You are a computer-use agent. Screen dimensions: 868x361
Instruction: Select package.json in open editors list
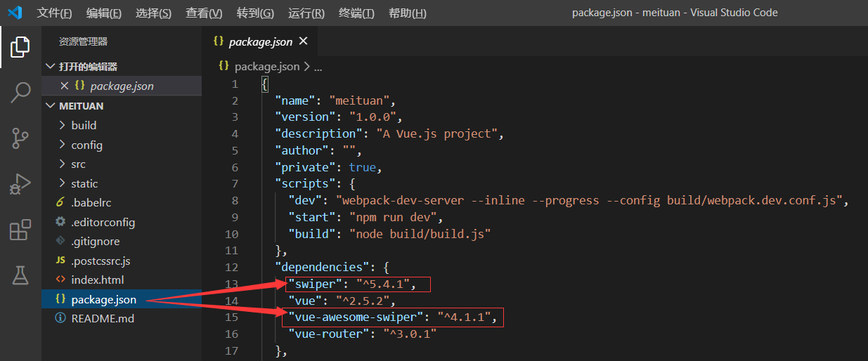coord(122,86)
